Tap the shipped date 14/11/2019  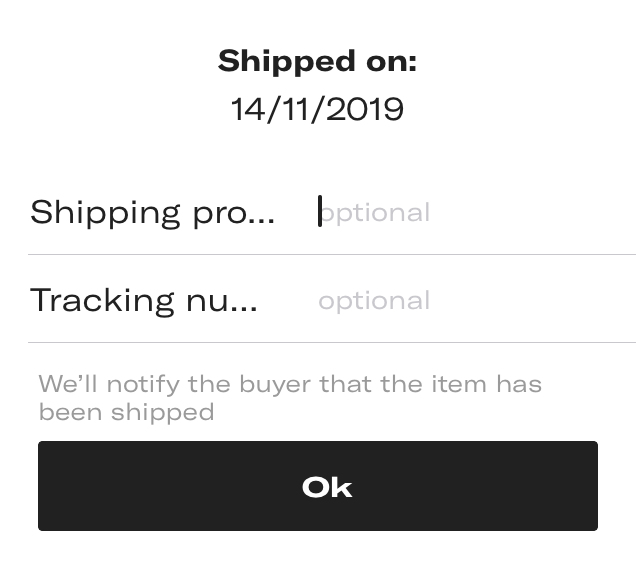tap(317, 108)
